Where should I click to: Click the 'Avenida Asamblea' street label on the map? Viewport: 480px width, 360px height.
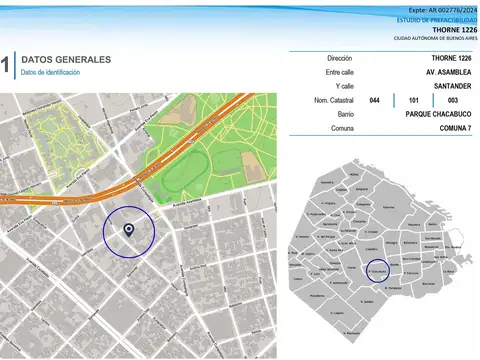tap(187, 202)
